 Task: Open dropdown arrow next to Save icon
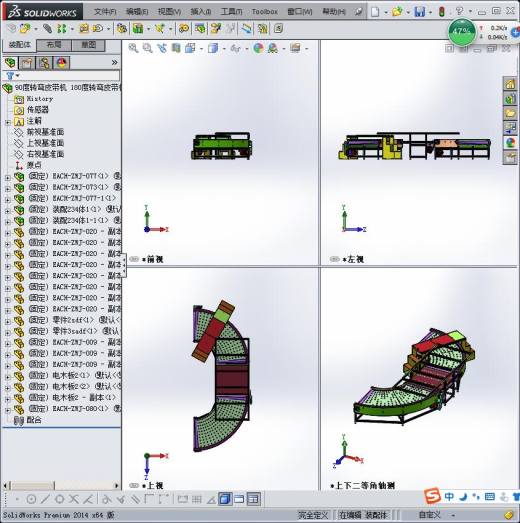point(430,12)
